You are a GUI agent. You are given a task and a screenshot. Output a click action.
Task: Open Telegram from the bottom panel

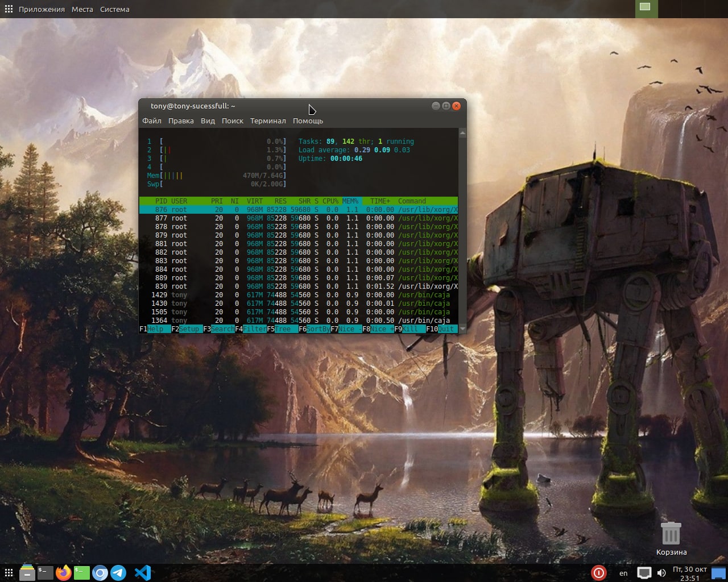(118, 572)
